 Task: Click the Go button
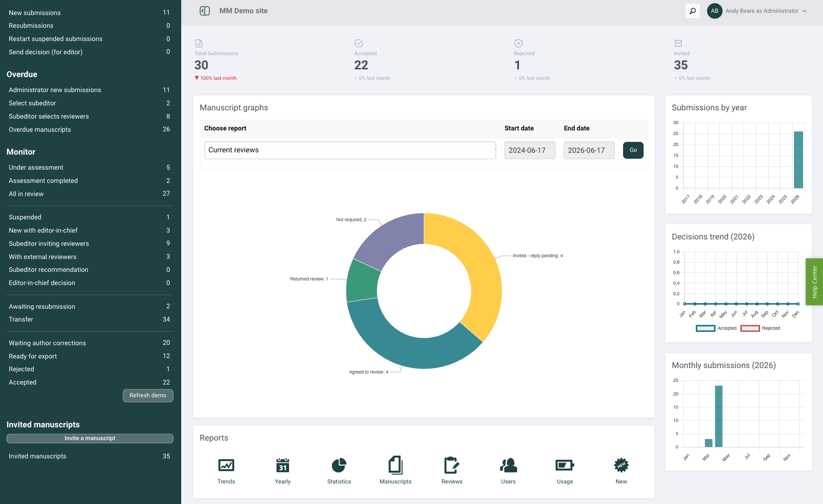[x=633, y=150]
